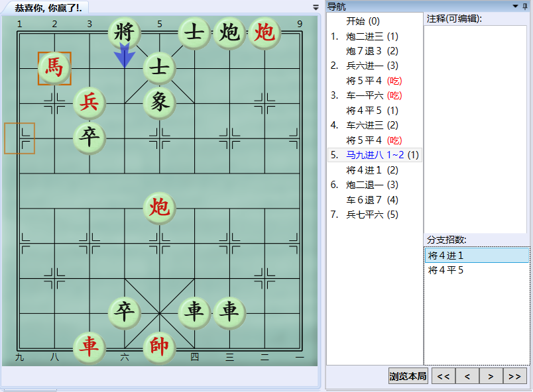Select the red 兵 soldier on the board

click(88, 103)
